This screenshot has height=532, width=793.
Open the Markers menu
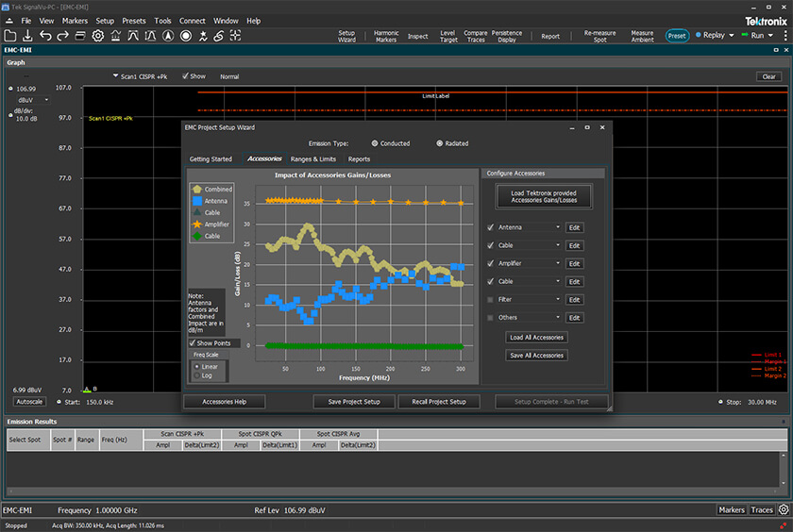pyautogui.click(x=75, y=20)
